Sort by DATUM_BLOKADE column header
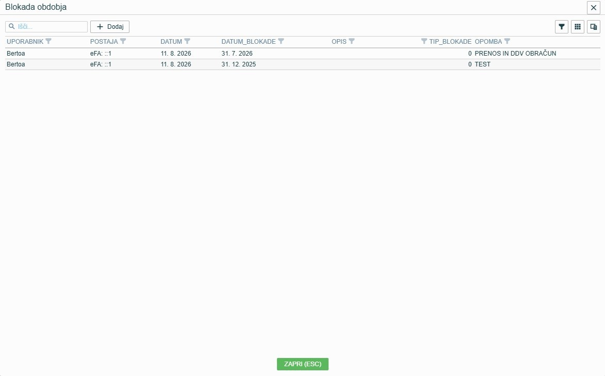 (248, 42)
